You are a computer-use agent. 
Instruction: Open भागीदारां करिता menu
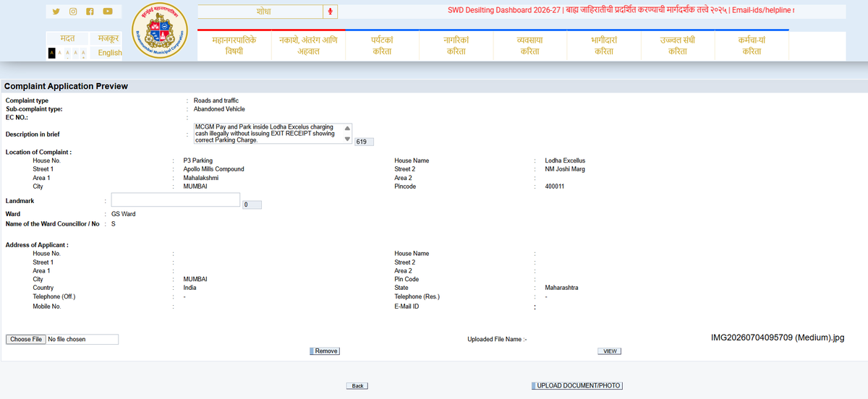[x=603, y=46]
